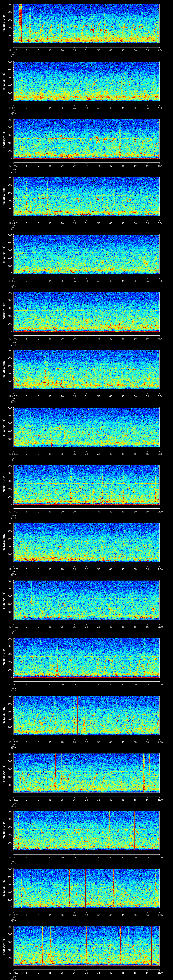The width and height of the screenshot is (173, 980).
Task: Click the 19:17:00 start time label
Action: (13, 972)
